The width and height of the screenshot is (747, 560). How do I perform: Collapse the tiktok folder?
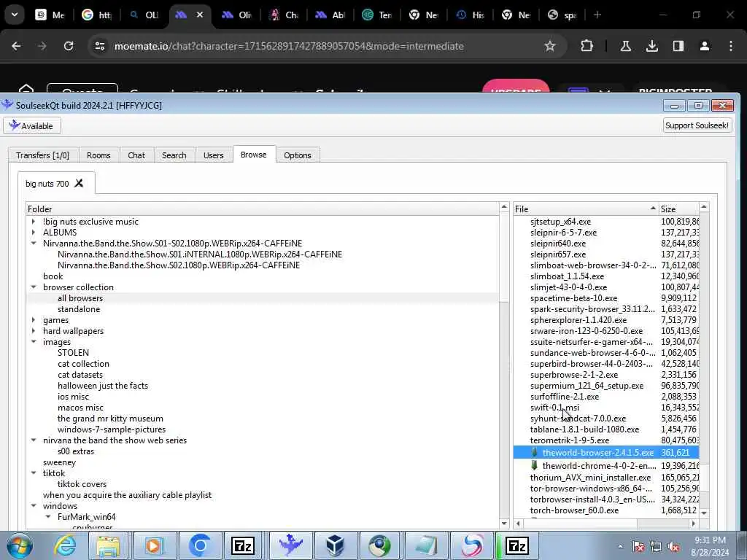coord(34,473)
